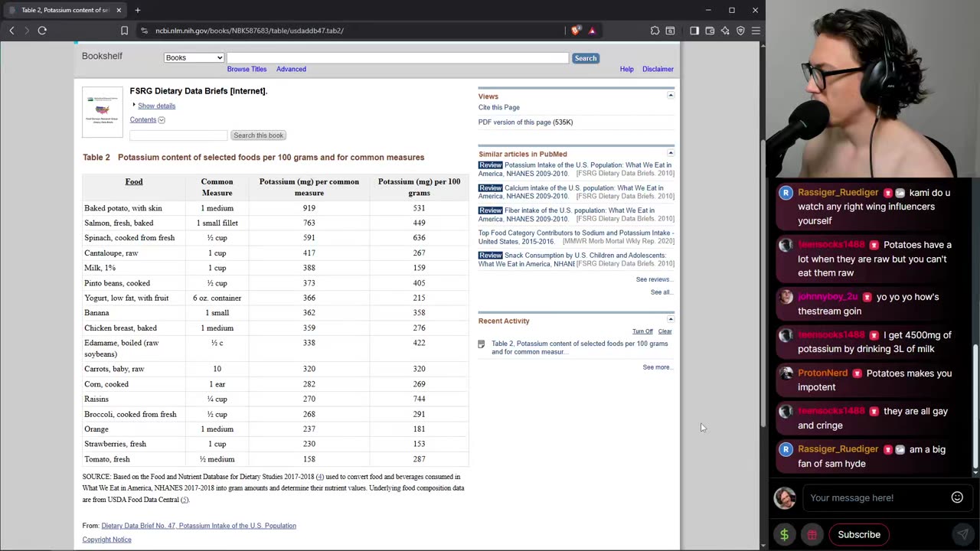Click the blue Search button
The image size is (980, 551).
click(585, 58)
